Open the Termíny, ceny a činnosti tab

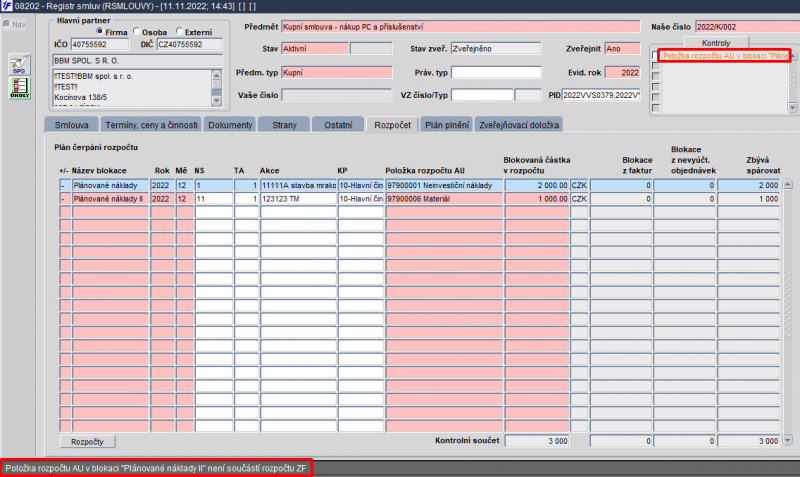click(x=150, y=125)
